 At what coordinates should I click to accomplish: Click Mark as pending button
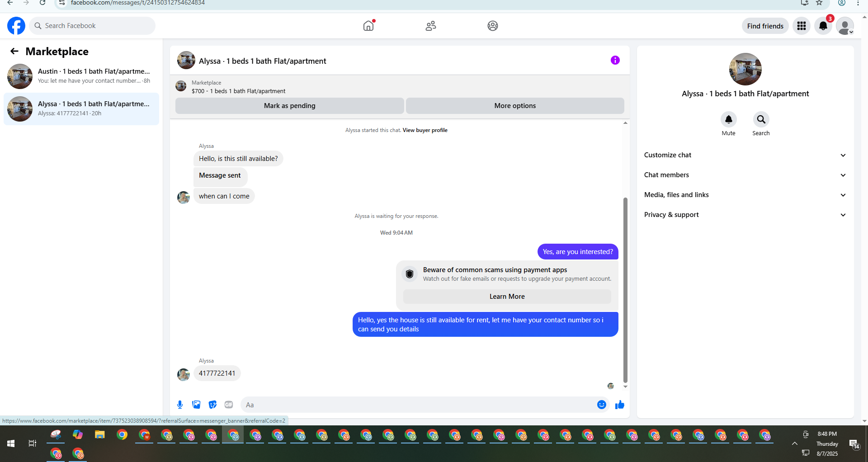290,106
